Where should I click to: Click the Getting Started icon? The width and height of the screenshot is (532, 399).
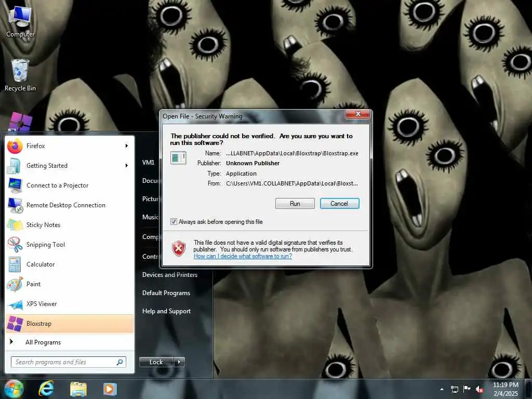click(15, 166)
